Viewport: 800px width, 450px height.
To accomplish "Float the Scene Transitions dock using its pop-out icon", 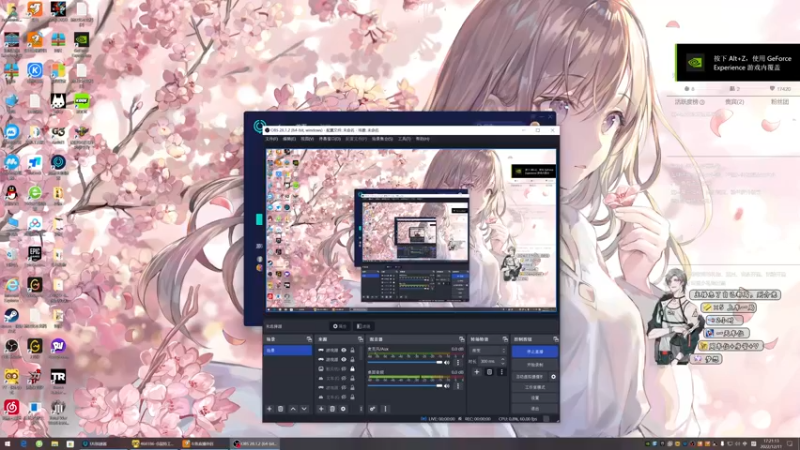I will 505,339.
